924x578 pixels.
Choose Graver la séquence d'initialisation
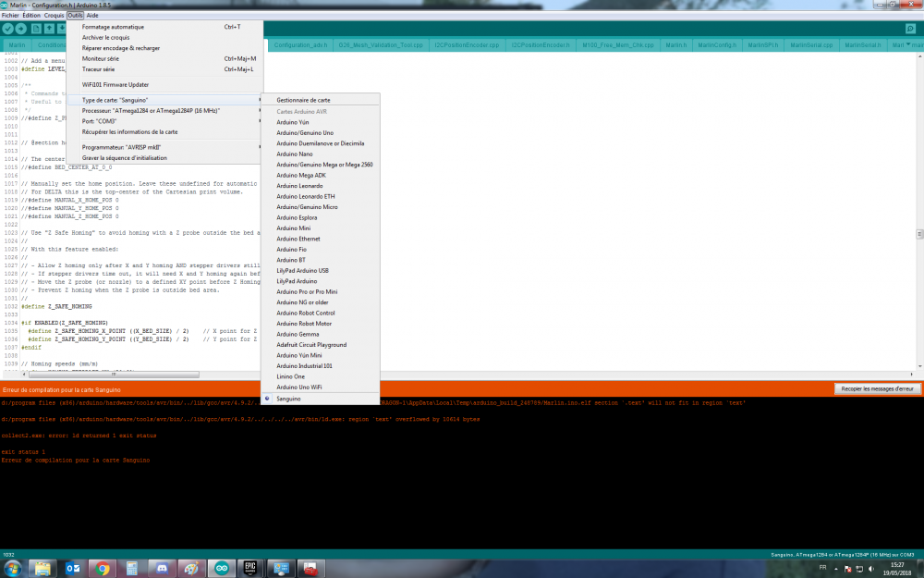pos(164,158)
